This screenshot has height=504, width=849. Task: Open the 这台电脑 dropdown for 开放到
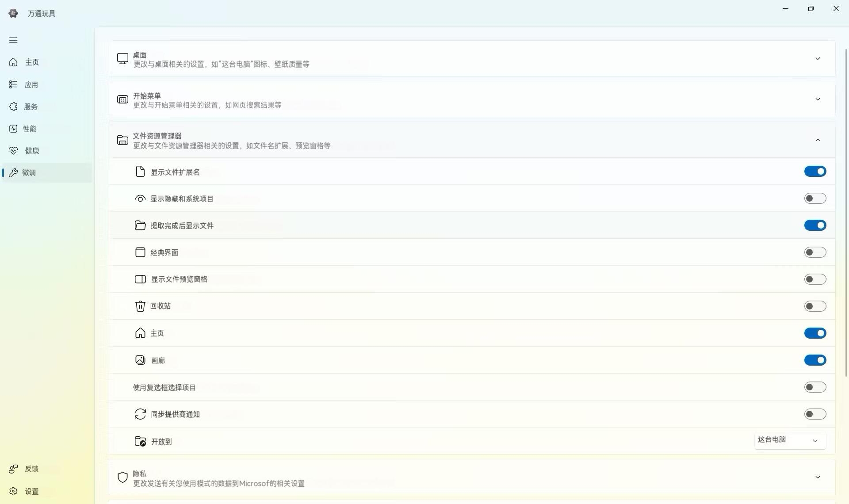[790, 440]
